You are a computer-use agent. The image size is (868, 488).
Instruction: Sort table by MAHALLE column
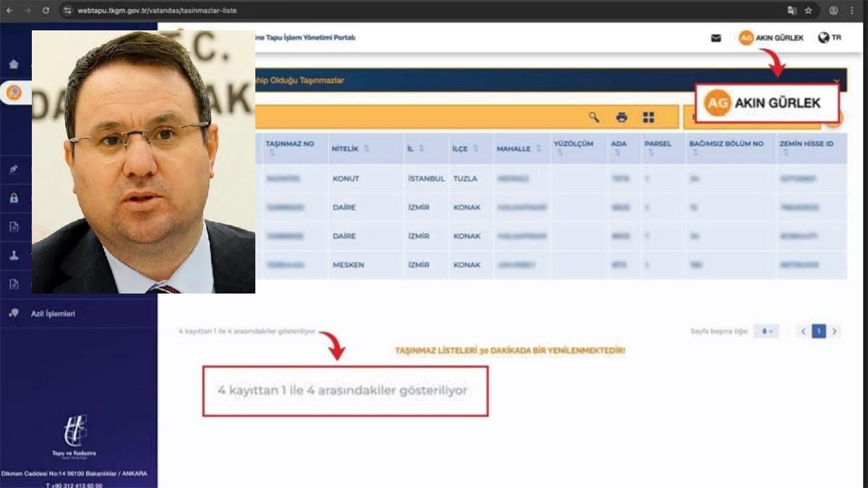coord(519,149)
